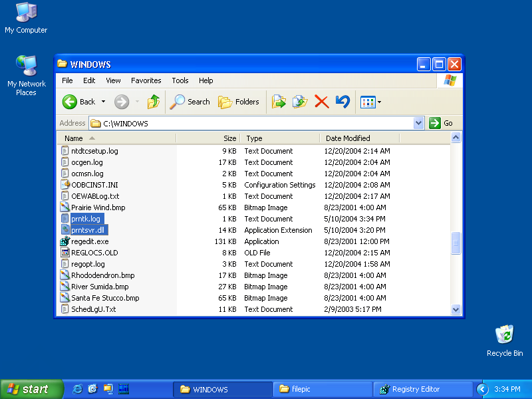532x399 pixels.
Task: Open the Favorites menu
Action: point(146,80)
